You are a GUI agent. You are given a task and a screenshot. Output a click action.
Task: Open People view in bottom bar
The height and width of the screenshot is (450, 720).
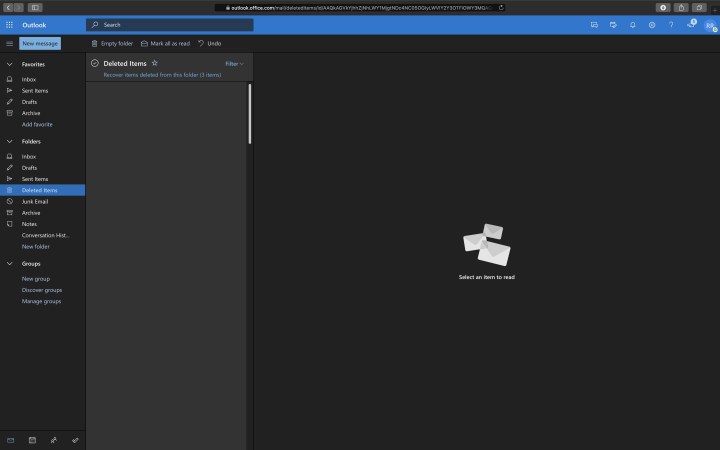(x=54, y=440)
